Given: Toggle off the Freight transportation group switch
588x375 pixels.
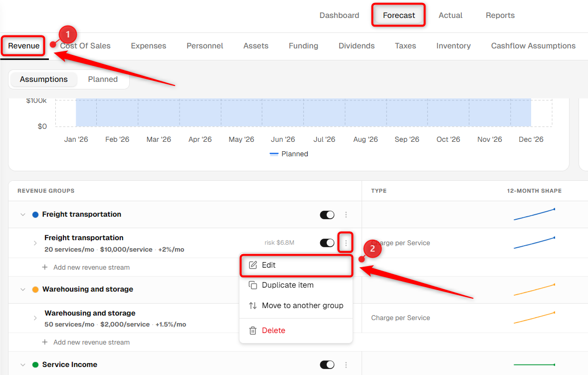Looking at the screenshot, I should 327,215.
